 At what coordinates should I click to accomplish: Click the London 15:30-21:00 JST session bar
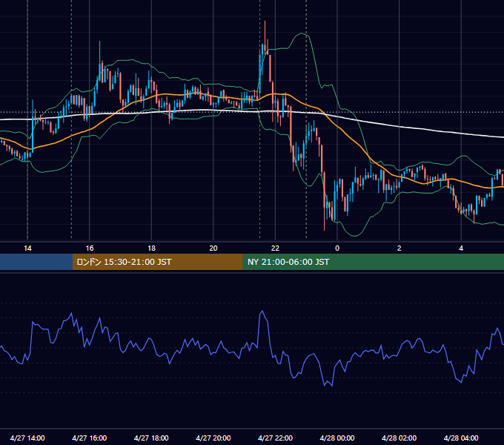point(157,262)
